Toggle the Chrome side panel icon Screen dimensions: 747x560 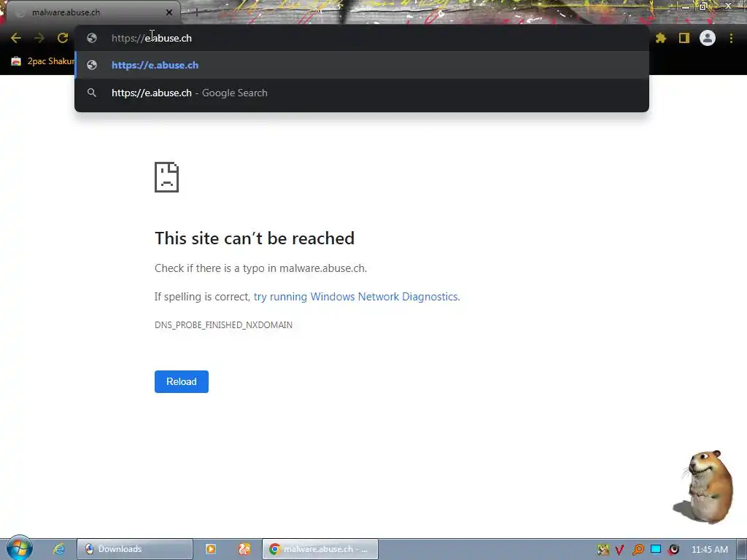684,38
